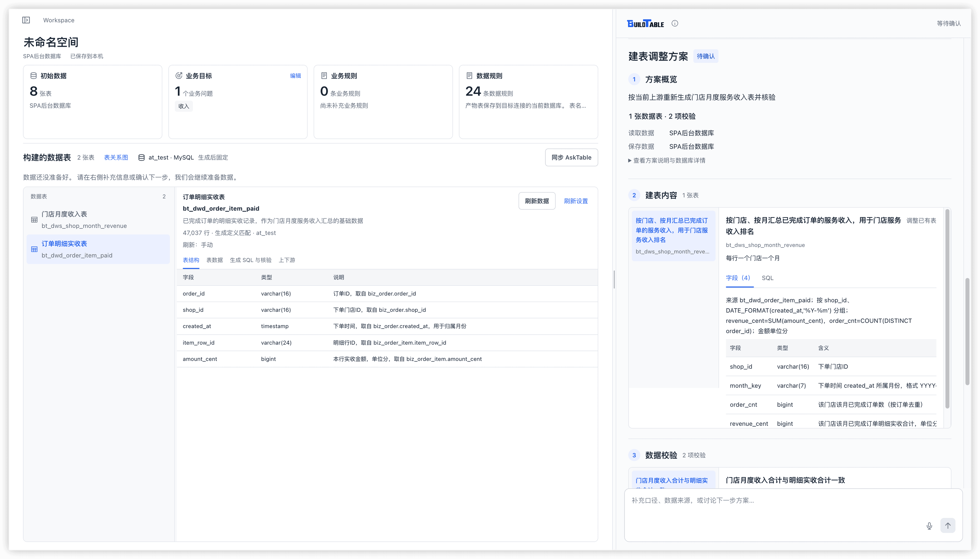980x559 pixels.
Task: Click timestamp type cell
Action: [x=275, y=326]
